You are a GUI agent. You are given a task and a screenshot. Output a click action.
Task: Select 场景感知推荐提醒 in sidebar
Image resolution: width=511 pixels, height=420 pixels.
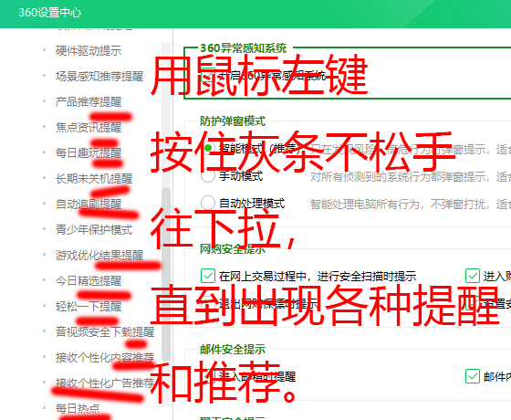pyautogui.click(x=99, y=76)
